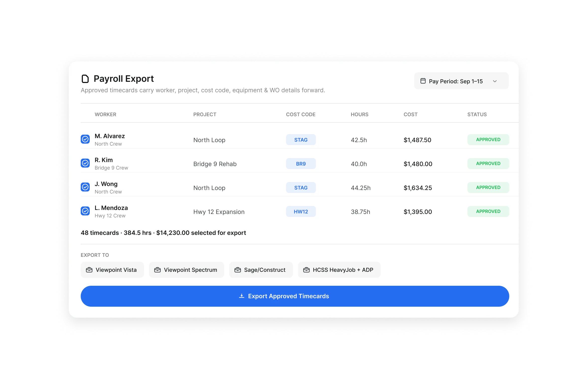Click STAG cost code in J. Wong row

301,188
